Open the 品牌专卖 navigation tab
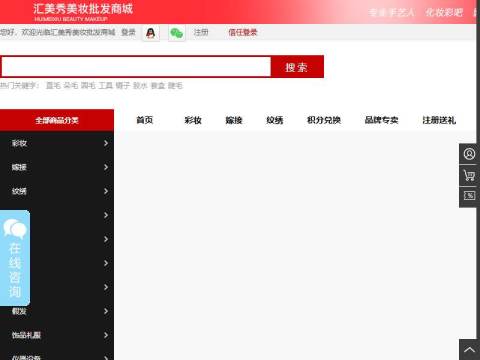 [x=381, y=120]
